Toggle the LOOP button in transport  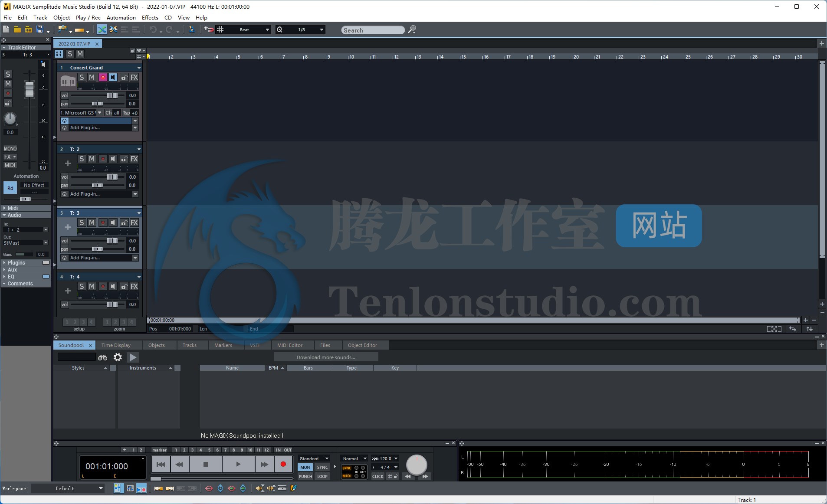322,476
